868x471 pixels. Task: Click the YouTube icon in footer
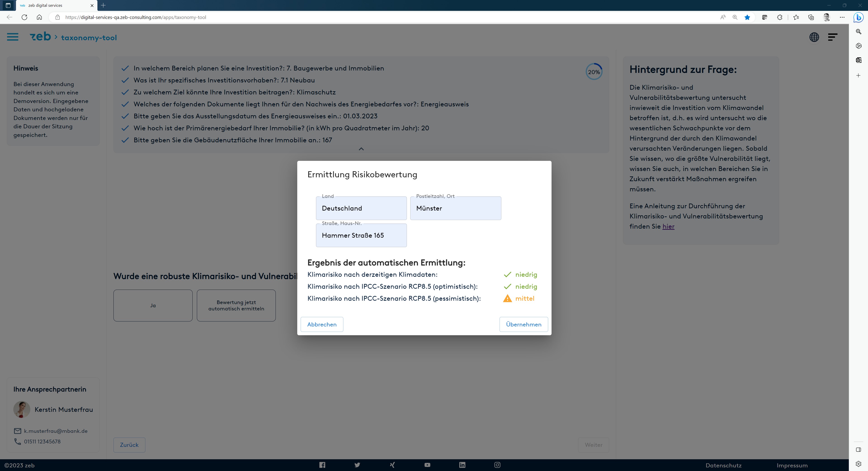pyautogui.click(x=427, y=465)
